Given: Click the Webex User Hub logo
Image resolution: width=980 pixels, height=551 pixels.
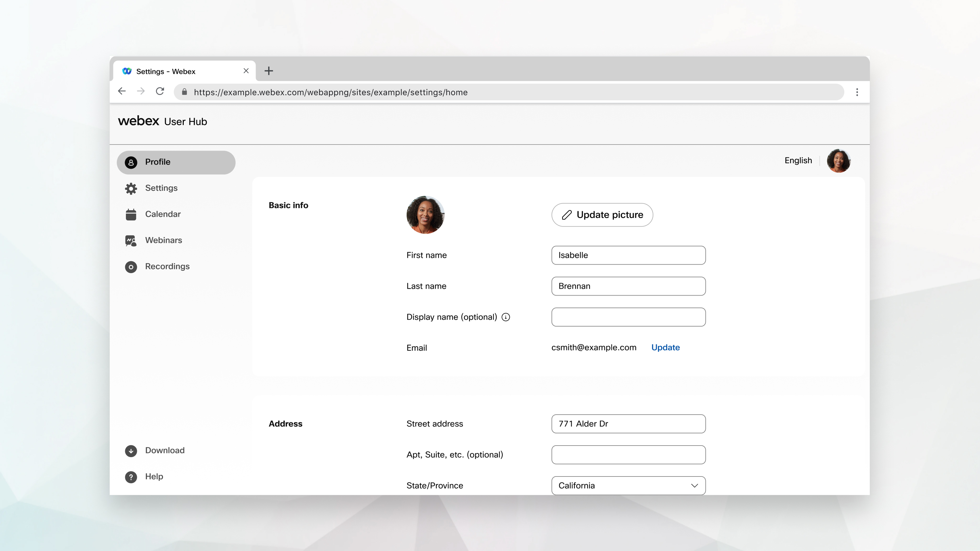Looking at the screenshot, I should (162, 121).
